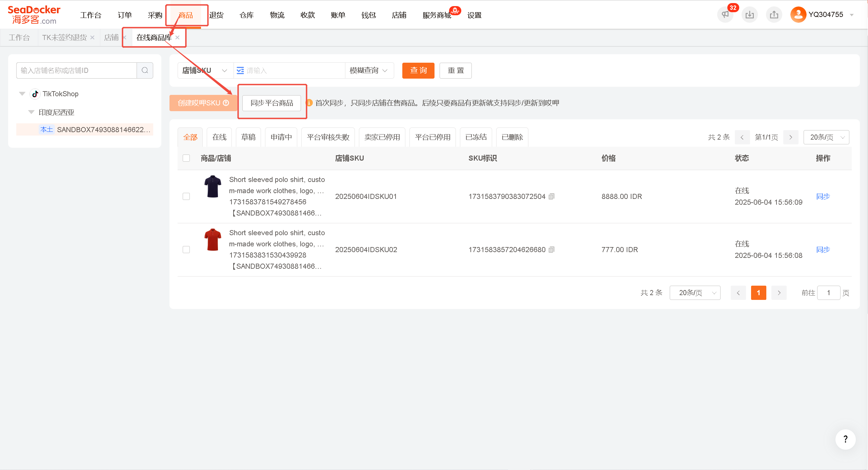Image resolution: width=868 pixels, height=470 pixels.
Task: Open the help question mark button
Action: [x=845, y=439]
